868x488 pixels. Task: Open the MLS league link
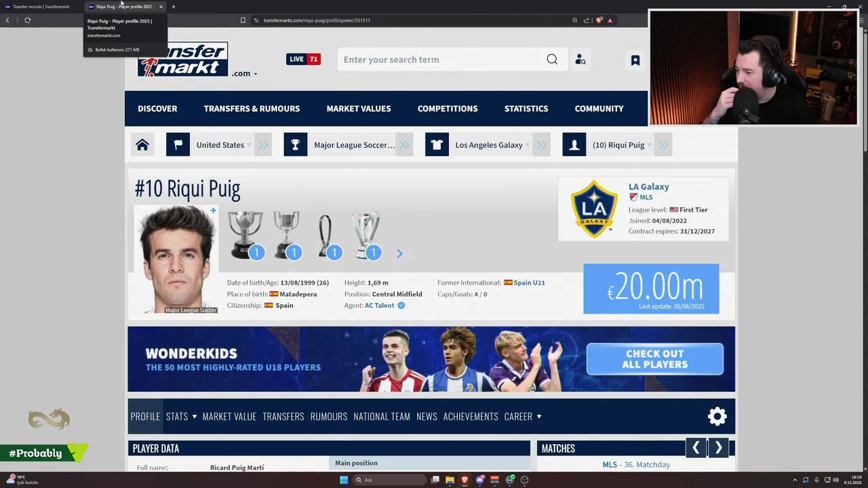[x=646, y=197]
